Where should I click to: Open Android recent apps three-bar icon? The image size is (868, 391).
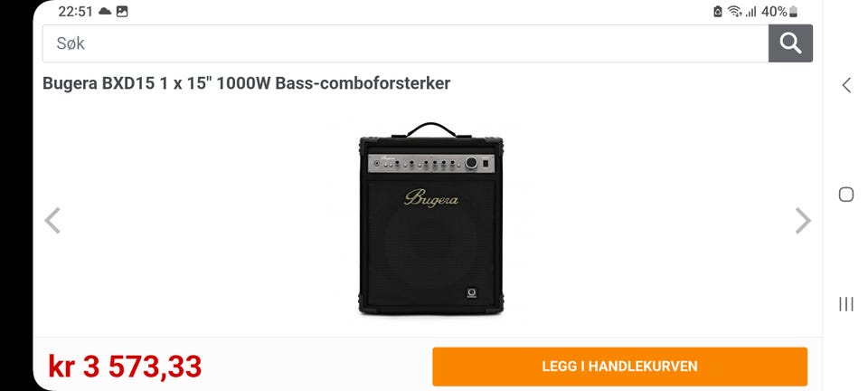point(846,304)
